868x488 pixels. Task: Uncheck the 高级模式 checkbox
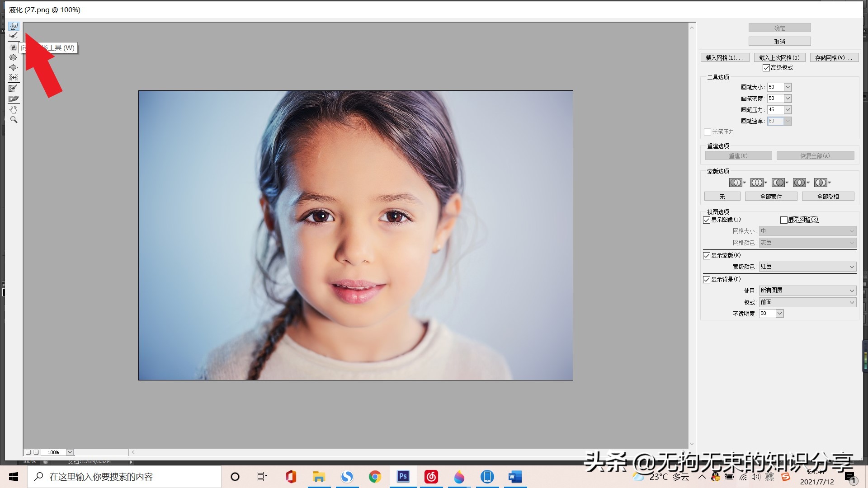point(766,68)
